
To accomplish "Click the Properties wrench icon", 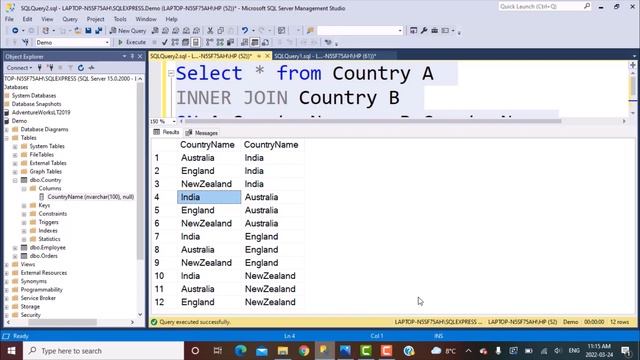I will click(x=424, y=31).
